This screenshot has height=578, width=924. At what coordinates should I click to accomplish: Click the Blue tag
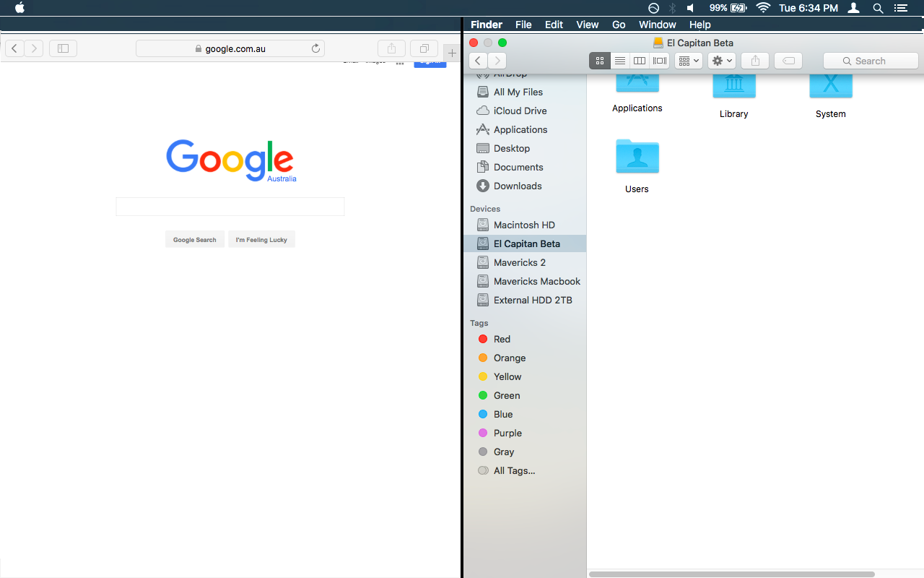click(x=525, y=414)
